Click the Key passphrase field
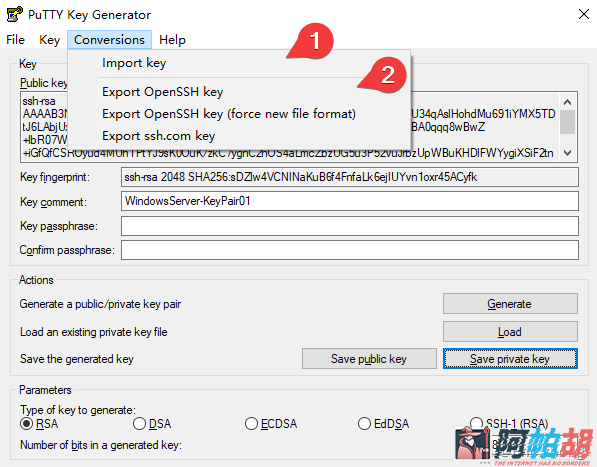Viewport: 597px width, 467px height. [350, 226]
